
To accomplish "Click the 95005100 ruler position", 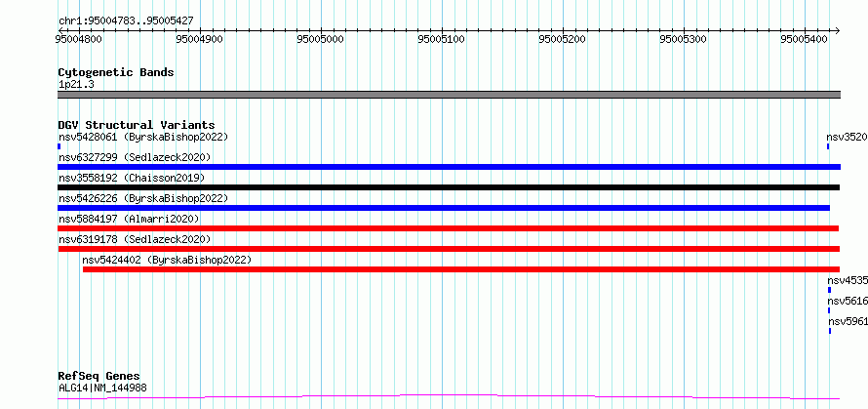I will point(441,39).
